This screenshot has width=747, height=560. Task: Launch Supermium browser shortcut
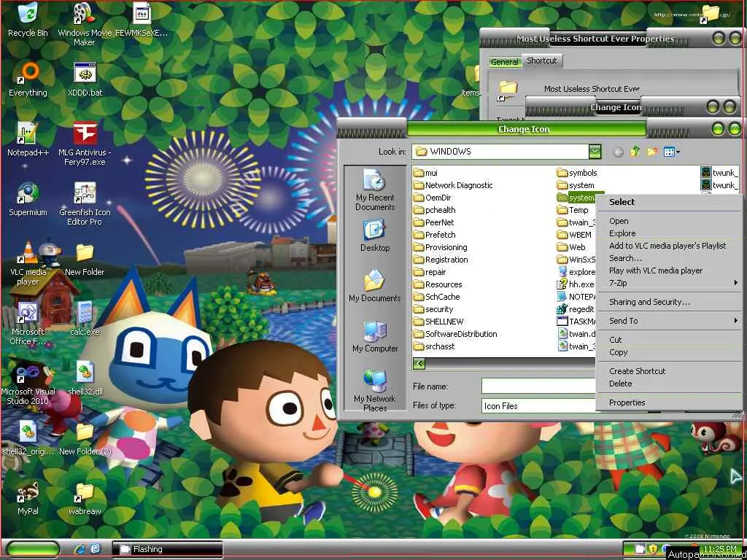click(28, 199)
